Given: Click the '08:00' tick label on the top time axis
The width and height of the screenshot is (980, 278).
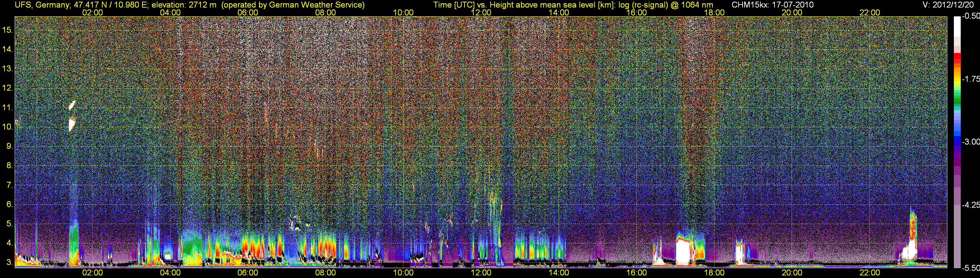Looking at the screenshot, I should coord(326,12).
